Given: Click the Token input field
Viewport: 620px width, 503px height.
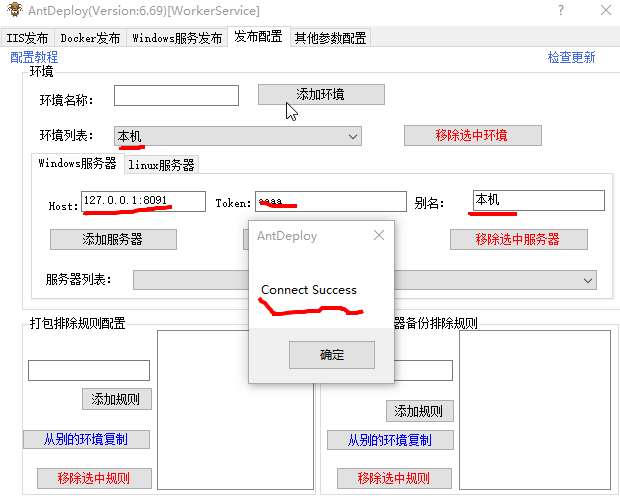Looking at the screenshot, I should pos(331,201).
